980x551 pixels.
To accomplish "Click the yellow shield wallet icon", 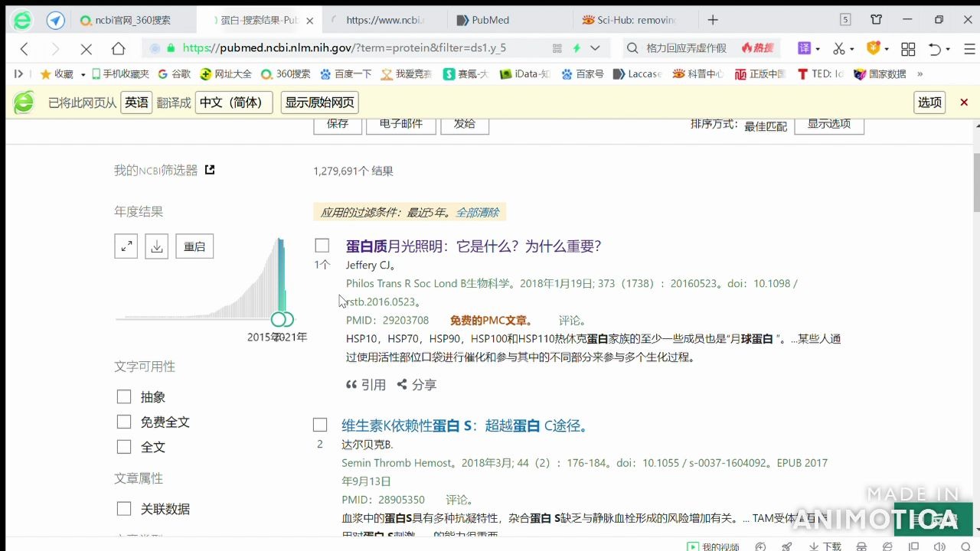I will [873, 48].
